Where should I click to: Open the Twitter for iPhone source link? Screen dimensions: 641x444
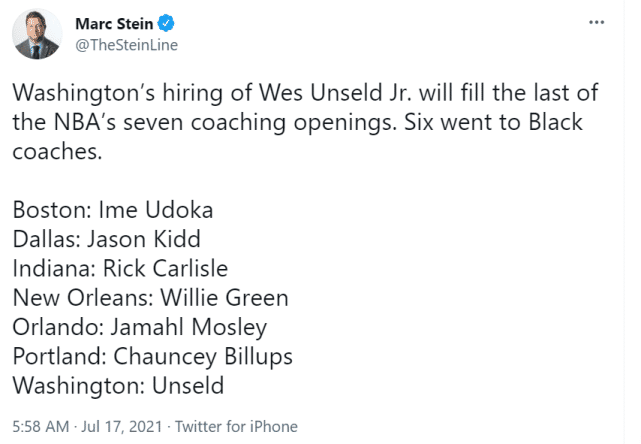point(239,427)
